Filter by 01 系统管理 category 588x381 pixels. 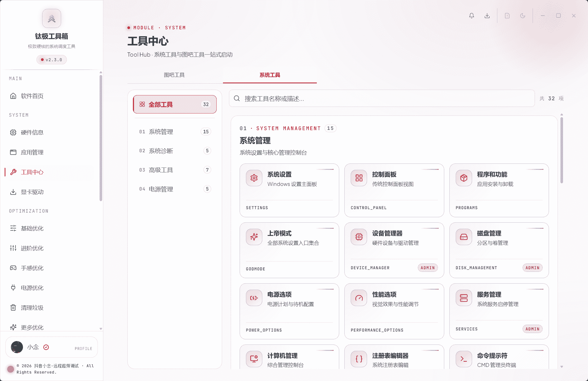175,132
